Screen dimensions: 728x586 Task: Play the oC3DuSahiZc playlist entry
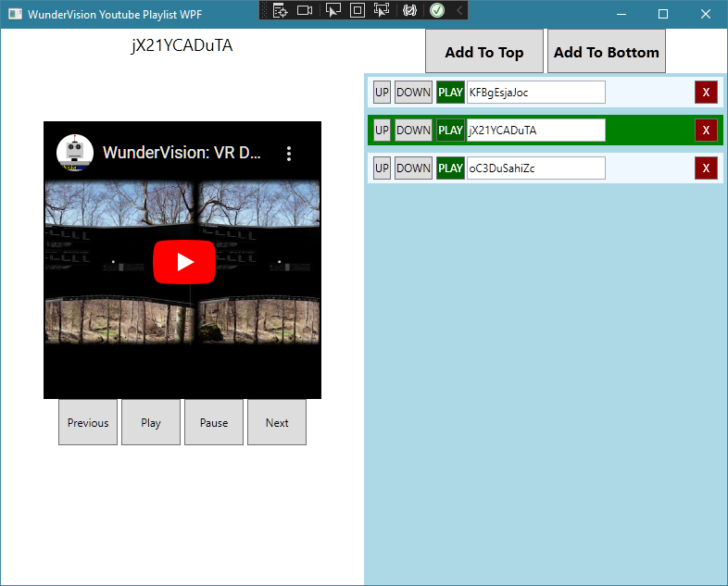pos(450,168)
